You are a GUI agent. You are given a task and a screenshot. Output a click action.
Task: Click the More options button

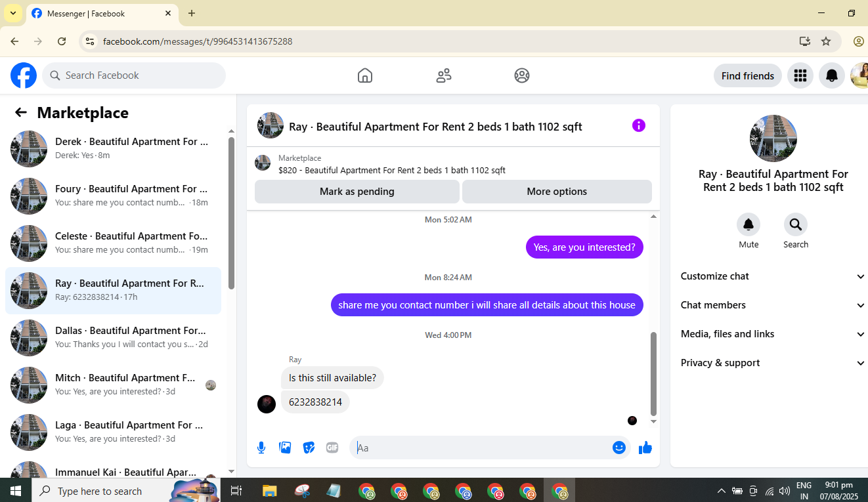(x=557, y=192)
